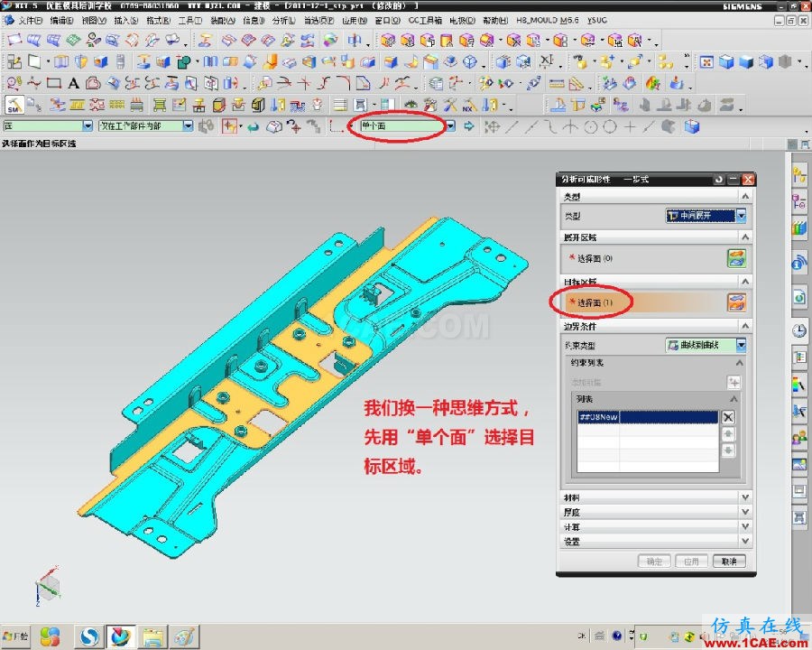Click the rectangle sketch tool icon

(x=54, y=83)
